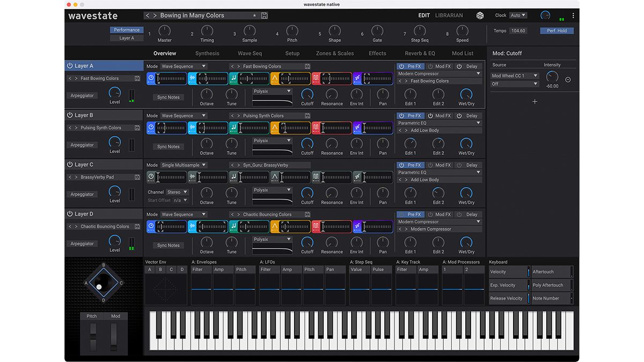Open the Reverb & EQ tab

click(x=420, y=53)
